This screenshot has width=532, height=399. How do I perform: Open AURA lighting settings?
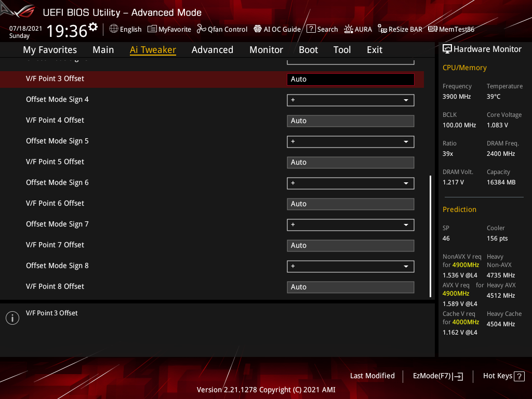click(358, 29)
